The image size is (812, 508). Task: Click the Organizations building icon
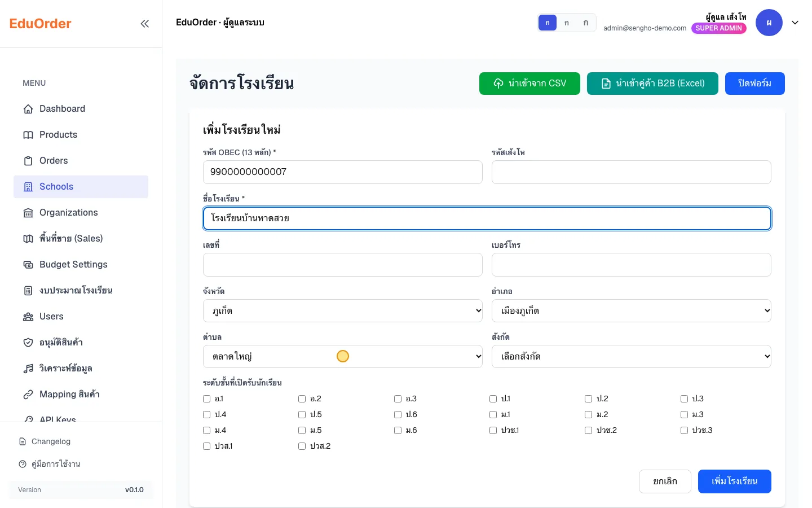click(28, 213)
